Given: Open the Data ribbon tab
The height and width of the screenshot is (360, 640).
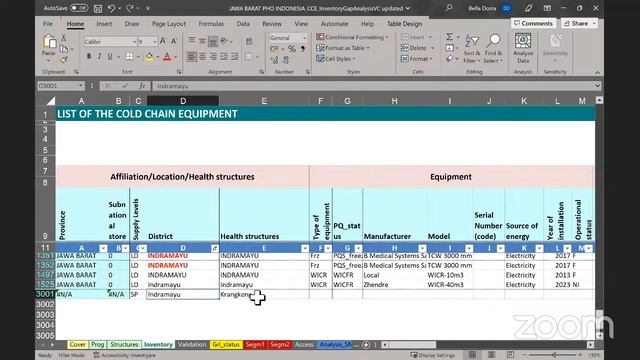Looking at the screenshot, I should point(243,24).
